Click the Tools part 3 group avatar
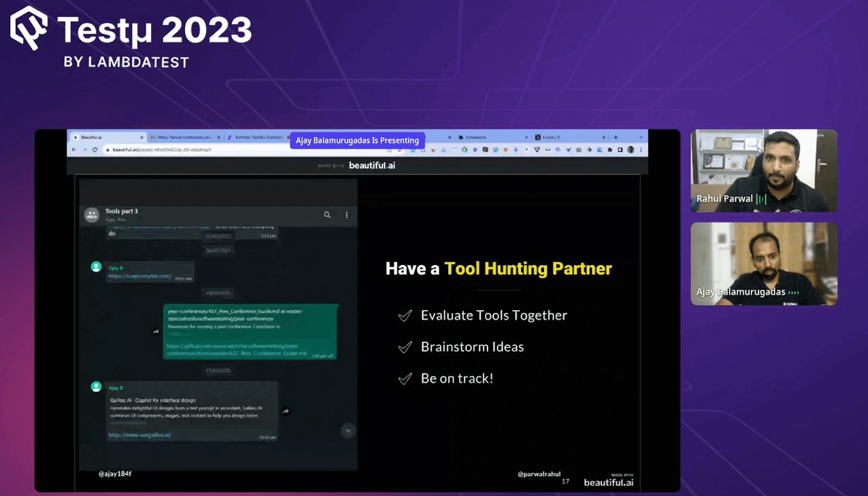Screen dimensions: 868x496 click(x=92, y=215)
